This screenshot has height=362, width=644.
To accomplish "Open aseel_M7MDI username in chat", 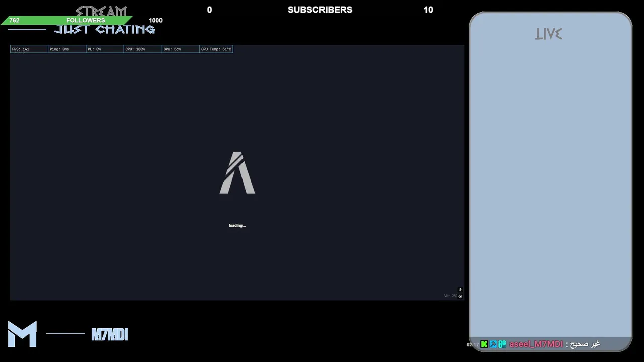I will [x=536, y=344].
